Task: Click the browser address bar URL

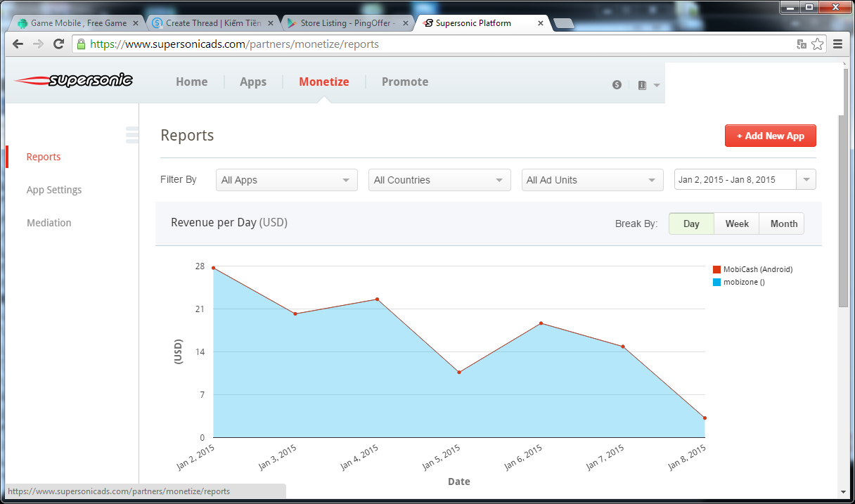Action: (235, 44)
